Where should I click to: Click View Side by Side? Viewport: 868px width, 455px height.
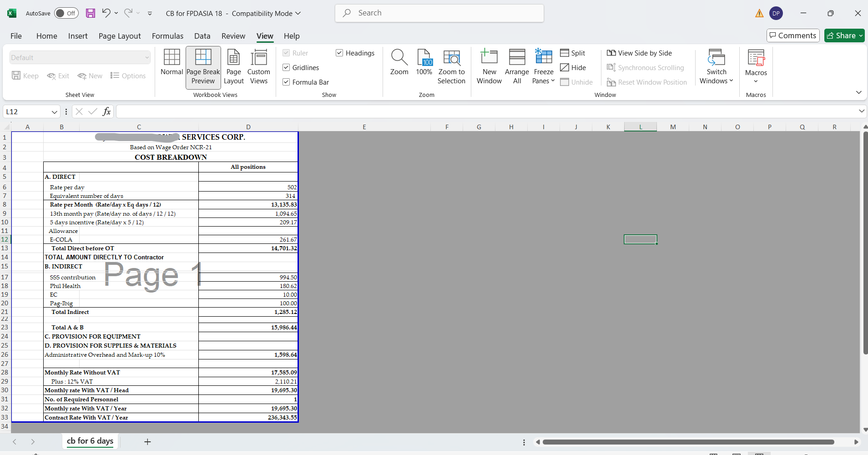tap(639, 53)
